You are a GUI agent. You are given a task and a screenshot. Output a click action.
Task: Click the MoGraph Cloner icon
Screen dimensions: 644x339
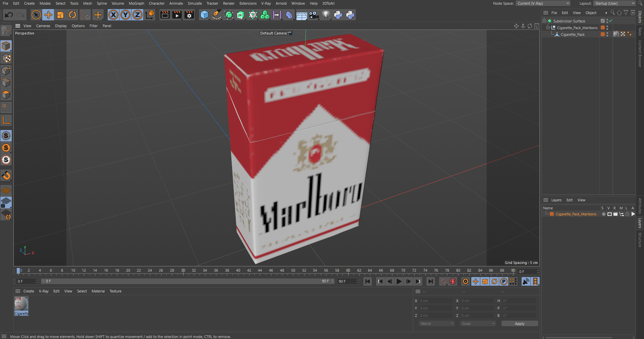[x=265, y=15]
